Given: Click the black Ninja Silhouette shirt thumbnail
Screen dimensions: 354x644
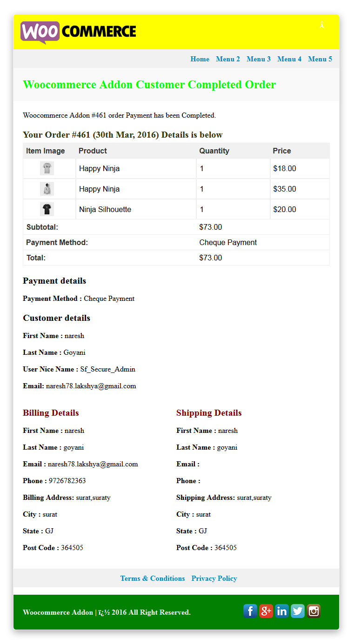Looking at the screenshot, I should (47, 209).
